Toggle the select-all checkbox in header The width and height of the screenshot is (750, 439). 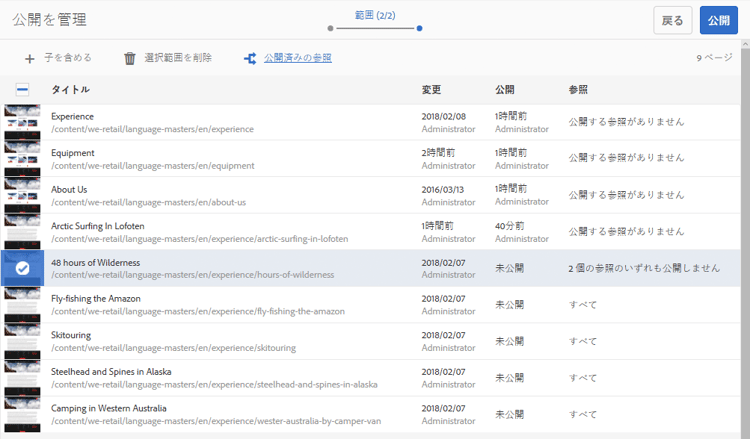point(22,89)
